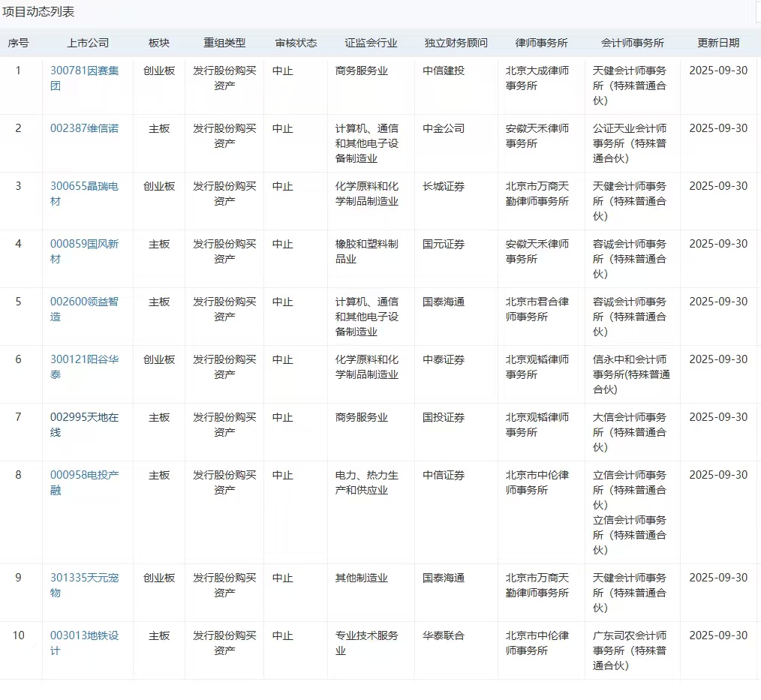
Task: Click the 板块 column header
Action: (159, 44)
